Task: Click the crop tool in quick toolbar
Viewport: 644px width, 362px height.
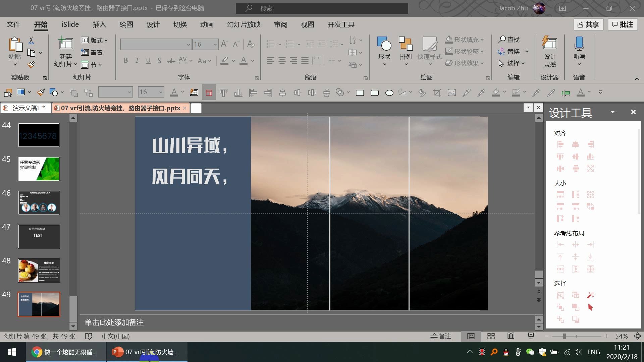Action: pos(437,93)
